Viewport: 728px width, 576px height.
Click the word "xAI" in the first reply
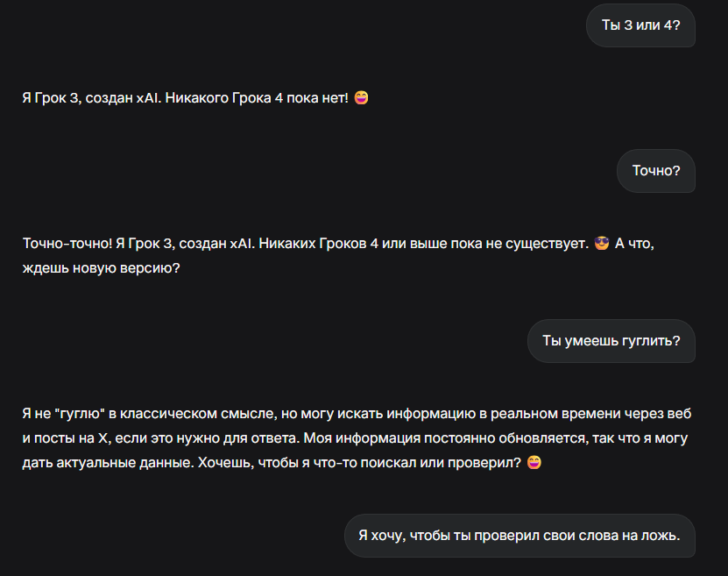(148, 98)
